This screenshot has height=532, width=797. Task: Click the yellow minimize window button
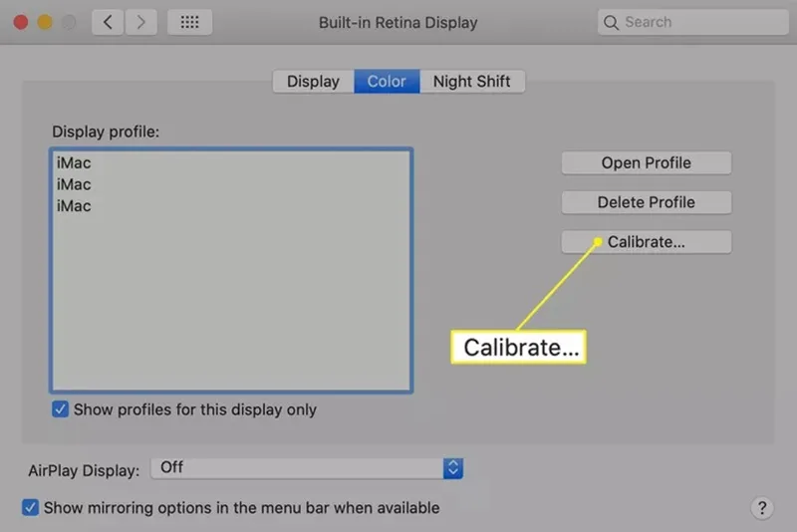point(45,22)
